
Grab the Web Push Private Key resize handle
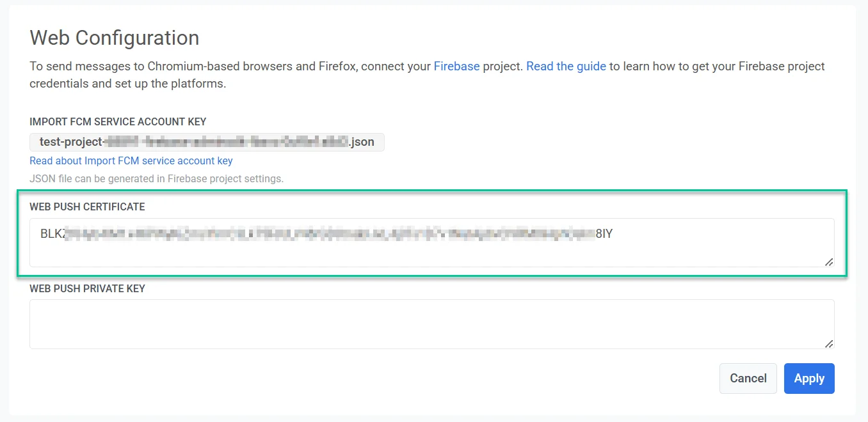tap(828, 343)
